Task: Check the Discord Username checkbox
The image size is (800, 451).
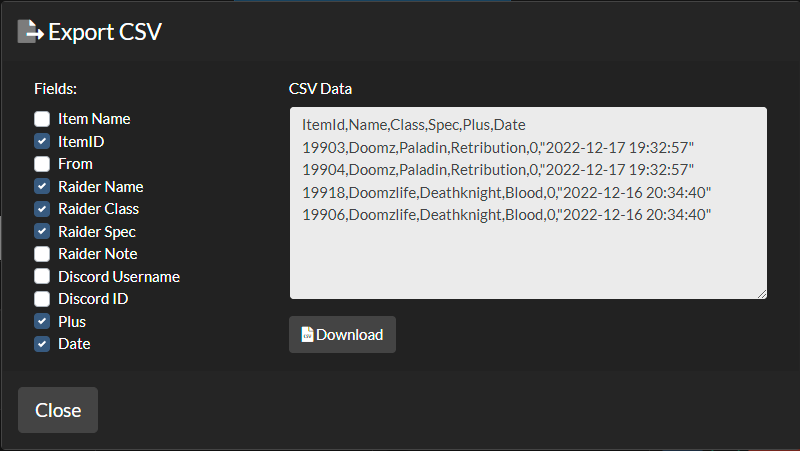Action: click(42, 277)
